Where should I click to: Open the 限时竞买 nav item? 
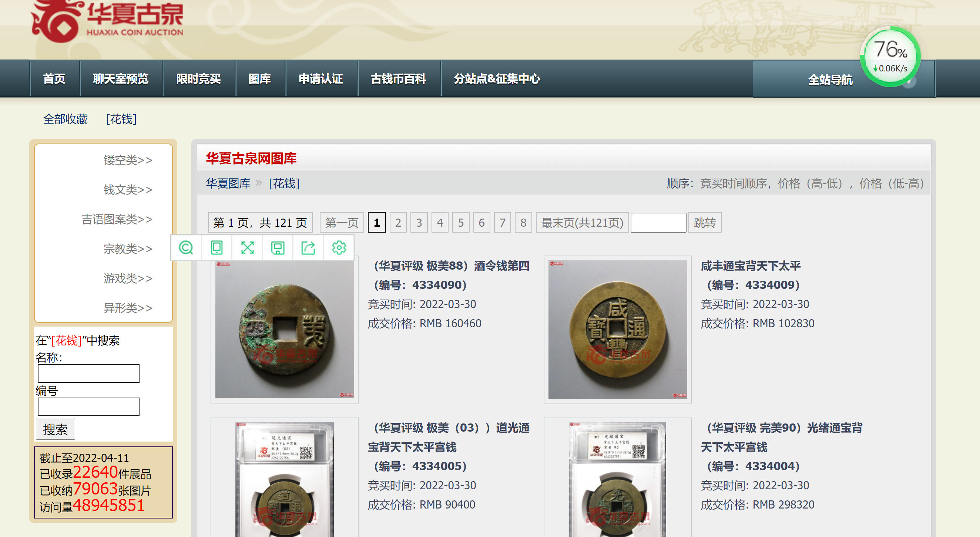click(x=198, y=79)
